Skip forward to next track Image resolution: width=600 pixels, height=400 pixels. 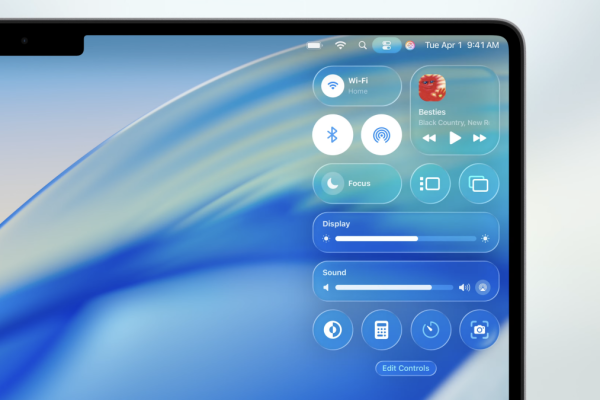pos(479,138)
